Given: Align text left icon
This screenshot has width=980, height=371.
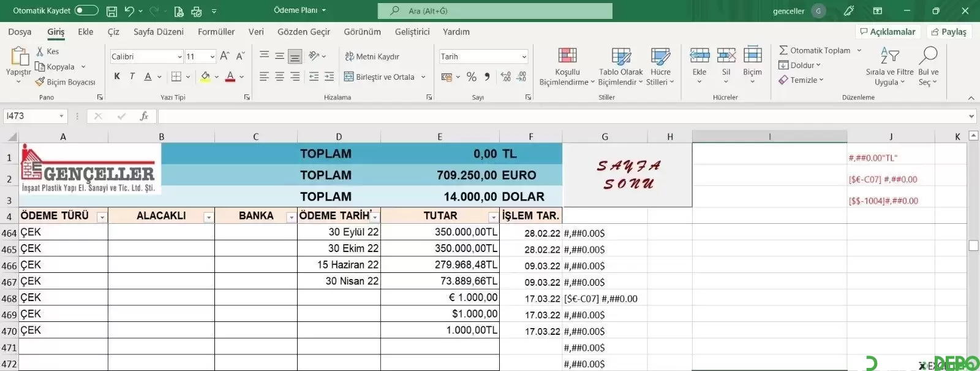Looking at the screenshot, I should (x=264, y=77).
